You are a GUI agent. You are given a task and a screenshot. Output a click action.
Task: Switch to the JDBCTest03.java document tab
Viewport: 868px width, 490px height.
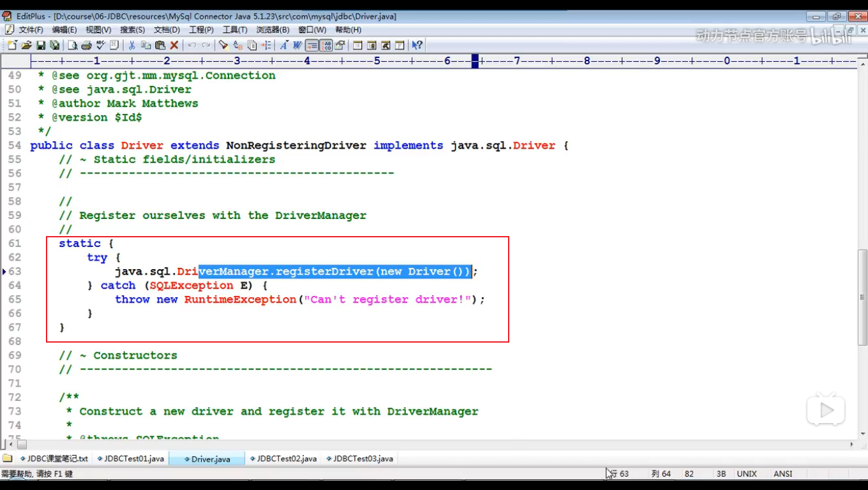[361, 459]
